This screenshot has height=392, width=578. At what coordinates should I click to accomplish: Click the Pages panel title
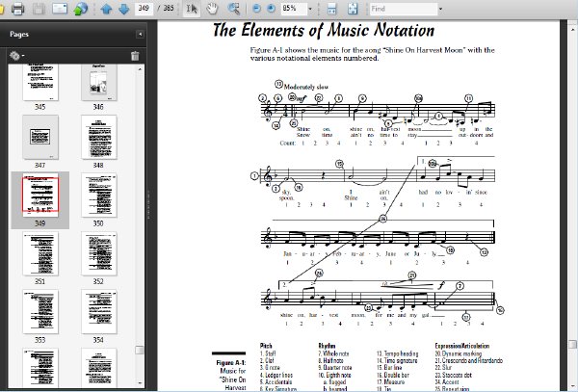coord(19,34)
